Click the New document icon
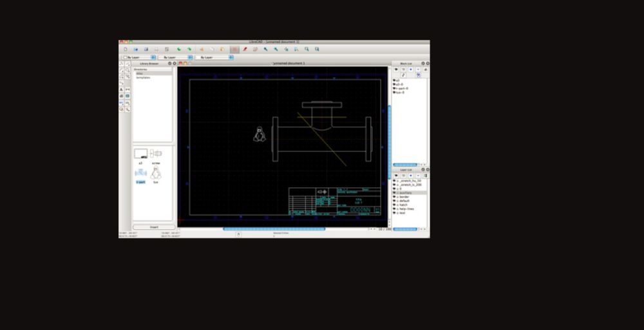 (124, 49)
